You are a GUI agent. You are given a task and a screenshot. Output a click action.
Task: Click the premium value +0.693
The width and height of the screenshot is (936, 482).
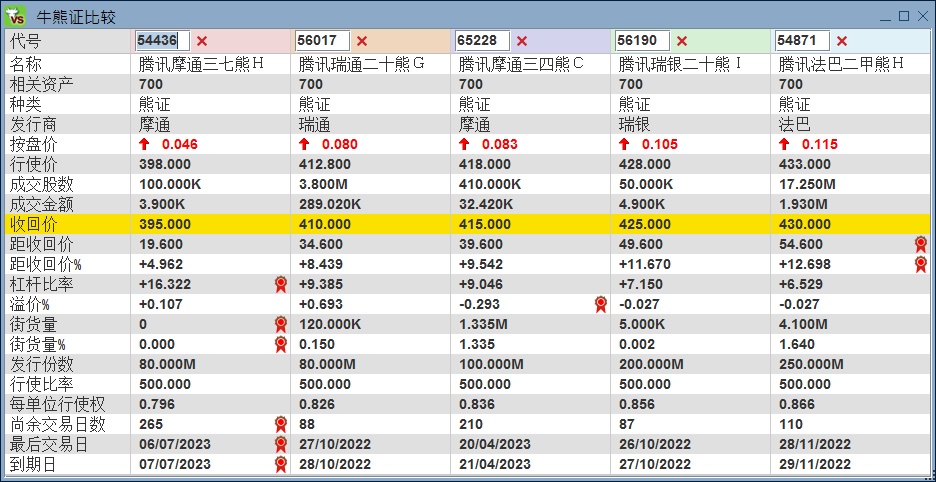(x=321, y=304)
